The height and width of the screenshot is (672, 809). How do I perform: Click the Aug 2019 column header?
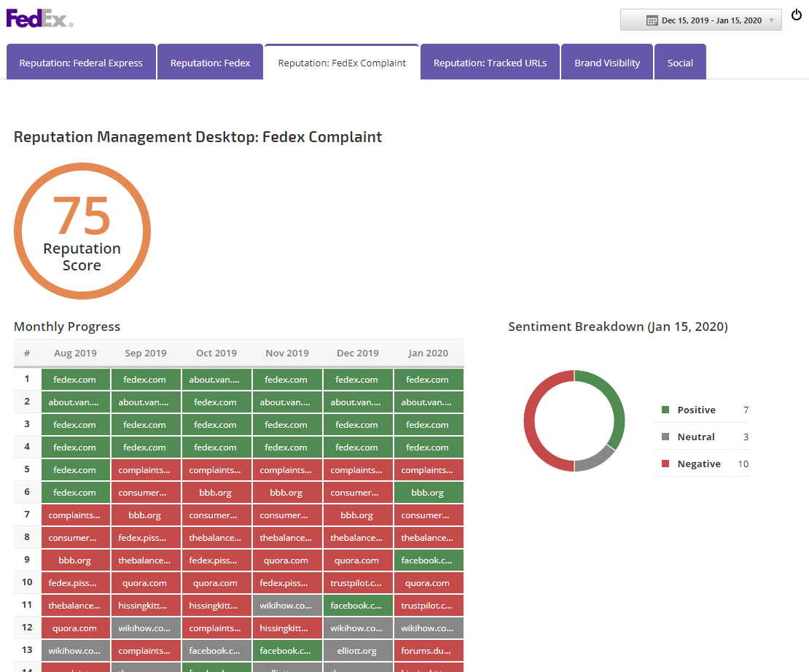pyautogui.click(x=75, y=353)
